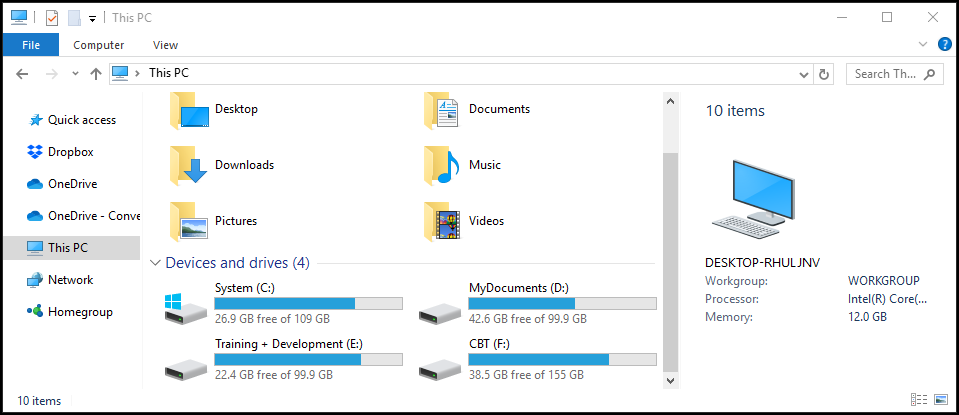Select Network in the navigation pane
Image resolution: width=959 pixels, height=415 pixels.
point(70,280)
